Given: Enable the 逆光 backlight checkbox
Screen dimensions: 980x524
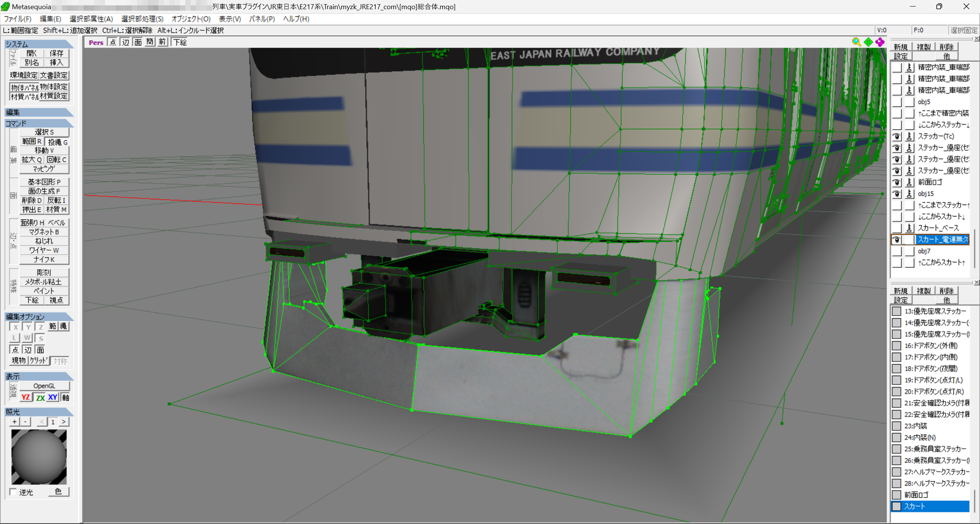Looking at the screenshot, I should [x=13, y=492].
